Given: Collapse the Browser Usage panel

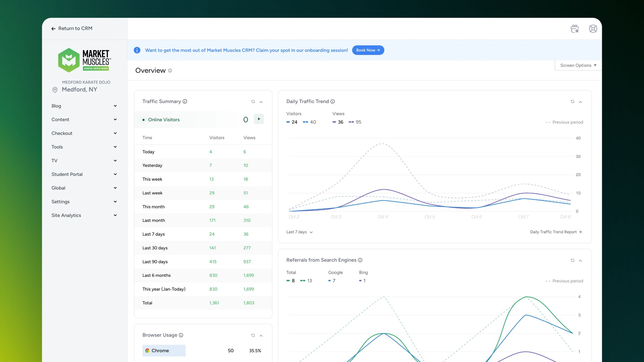Looking at the screenshot, I should coord(261,336).
